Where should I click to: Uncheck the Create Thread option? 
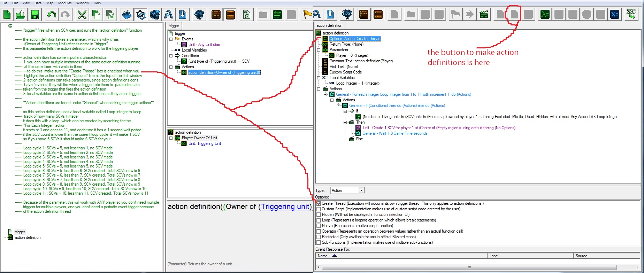click(x=319, y=203)
